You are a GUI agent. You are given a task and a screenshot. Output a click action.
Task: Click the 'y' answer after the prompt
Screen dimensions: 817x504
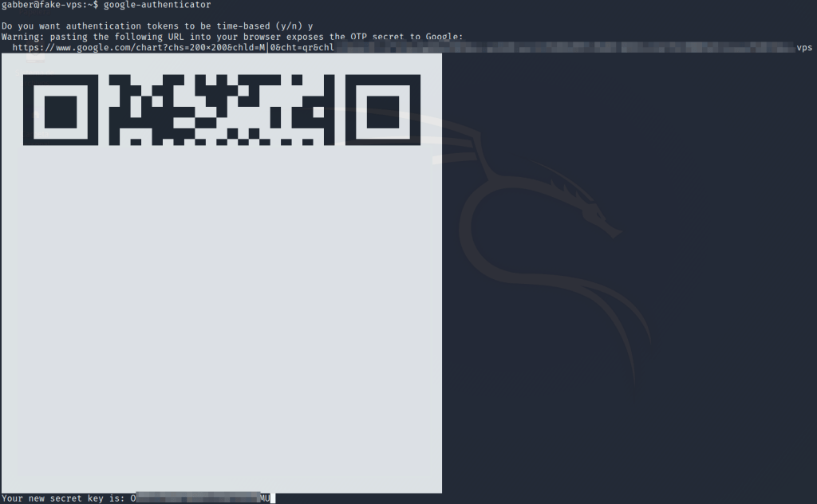click(310, 26)
